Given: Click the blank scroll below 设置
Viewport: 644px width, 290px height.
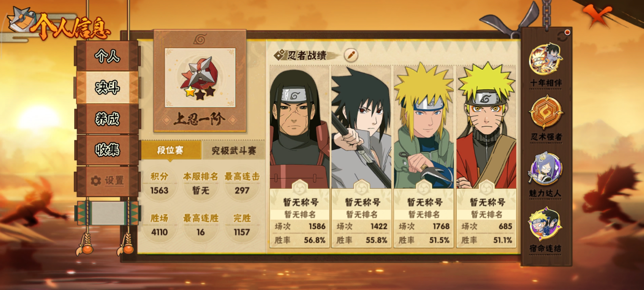Looking at the screenshot, I should pyautogui.click(x=108, y=213).
